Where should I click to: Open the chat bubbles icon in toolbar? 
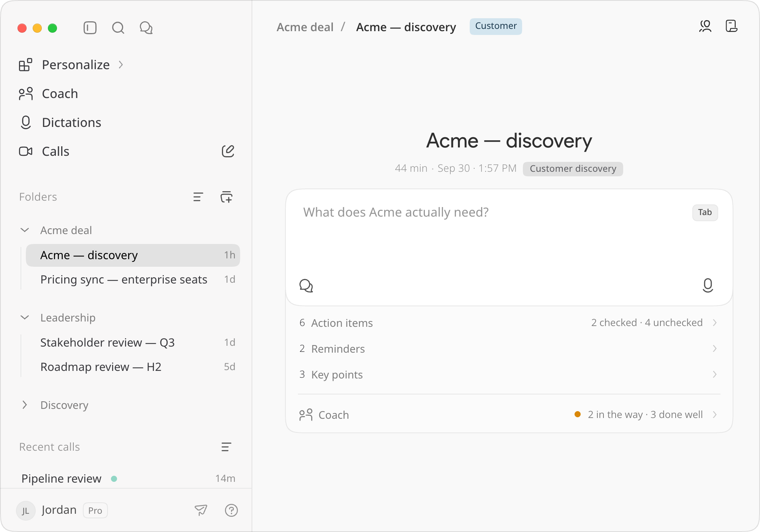click(x=146, y=28)
